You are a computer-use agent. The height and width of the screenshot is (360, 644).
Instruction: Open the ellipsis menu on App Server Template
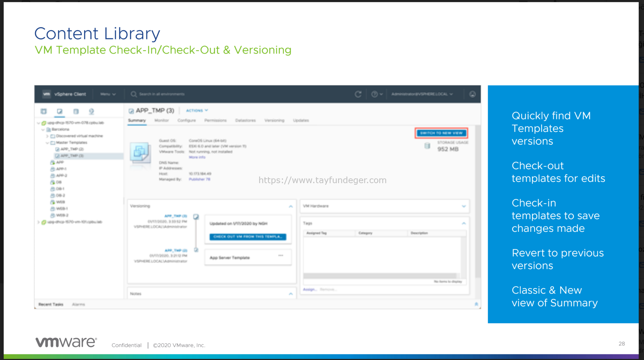pos(281,255)
